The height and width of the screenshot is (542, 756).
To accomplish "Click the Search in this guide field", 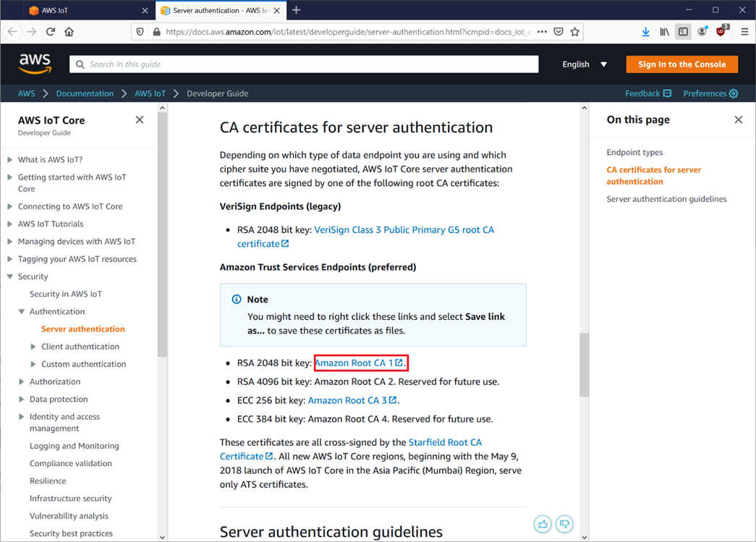I will (x=304, y=64).
